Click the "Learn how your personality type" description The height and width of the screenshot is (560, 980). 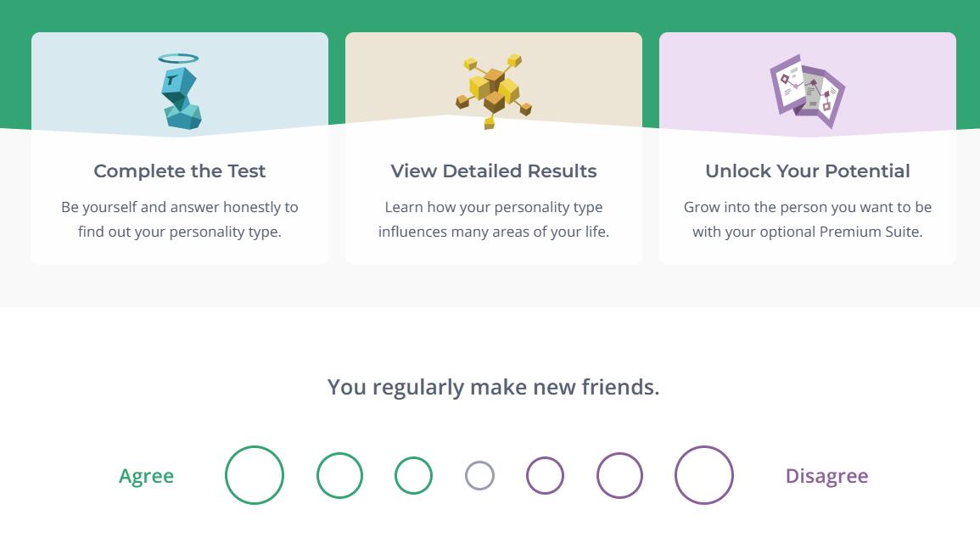click(494, 219)
